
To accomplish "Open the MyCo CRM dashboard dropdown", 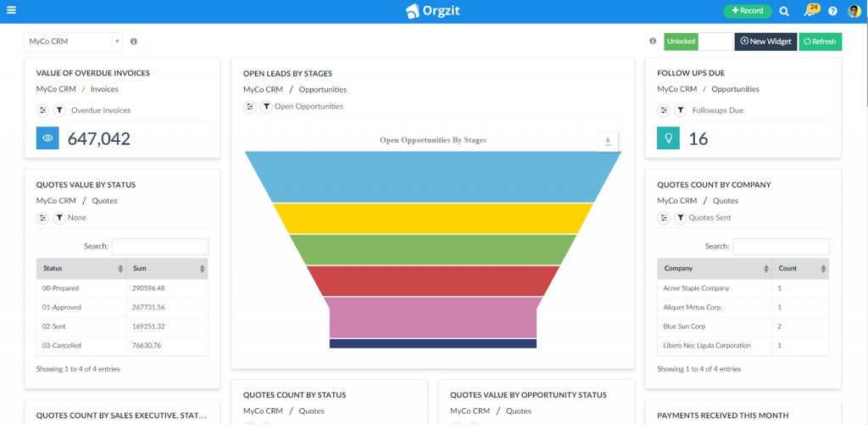I will pyautogui.click(x=73, y=42).
